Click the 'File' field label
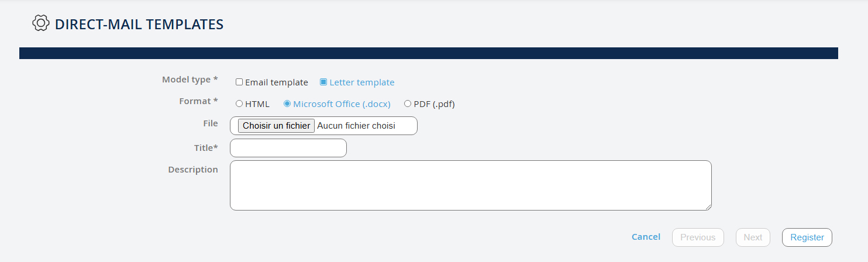868x262 pixels. point(210,123)
